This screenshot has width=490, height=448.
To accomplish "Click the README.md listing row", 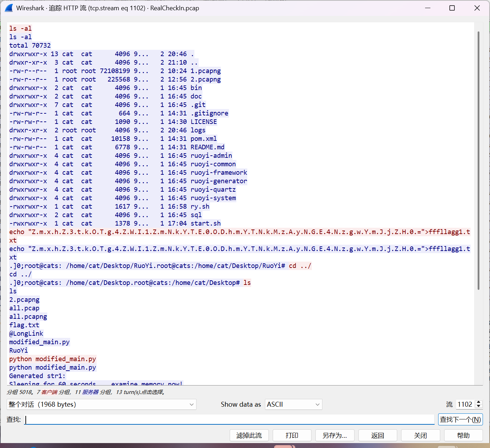I will click(x=117, y=147).
